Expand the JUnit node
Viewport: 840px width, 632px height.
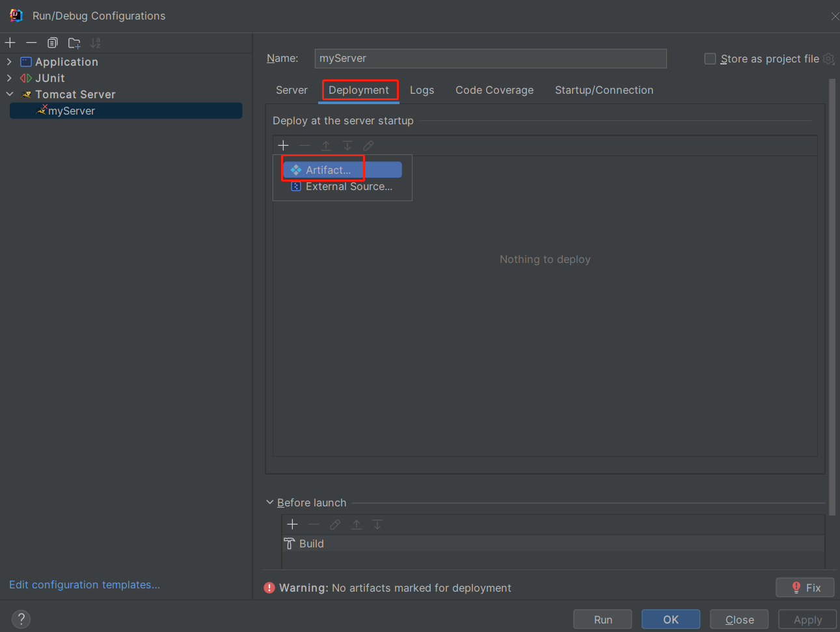9,78
